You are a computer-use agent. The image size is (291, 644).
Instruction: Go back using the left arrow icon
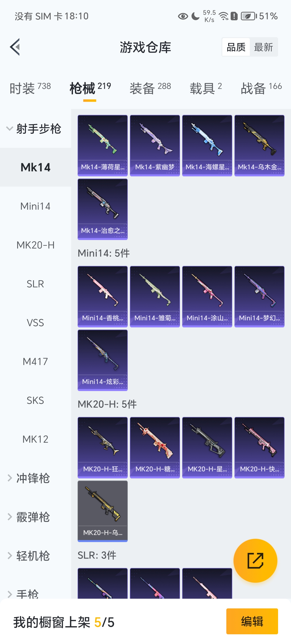(15, 47)
